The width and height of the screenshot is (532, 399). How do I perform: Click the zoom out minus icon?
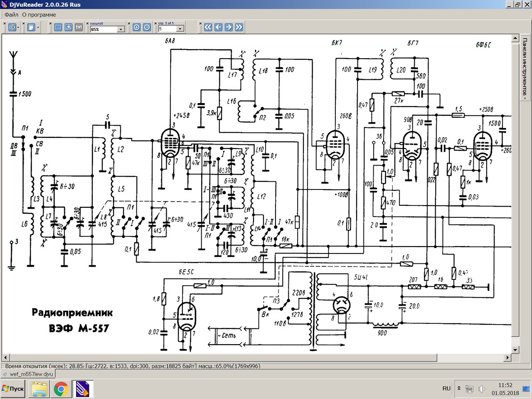(x=147, y=27)
